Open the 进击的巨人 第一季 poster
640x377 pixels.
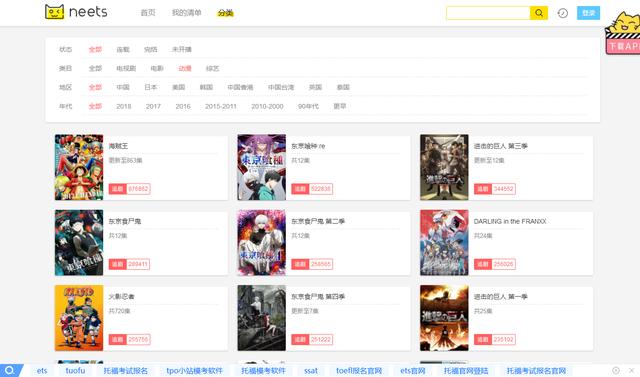444,318
